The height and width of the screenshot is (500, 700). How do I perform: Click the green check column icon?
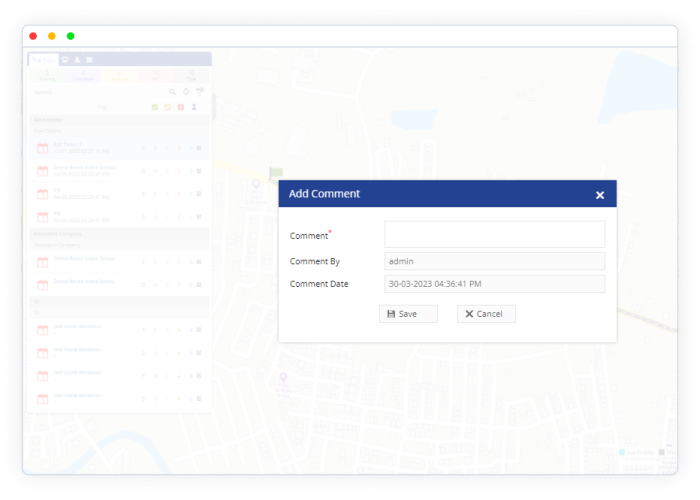pyautogui.click(x=154, y=107)
